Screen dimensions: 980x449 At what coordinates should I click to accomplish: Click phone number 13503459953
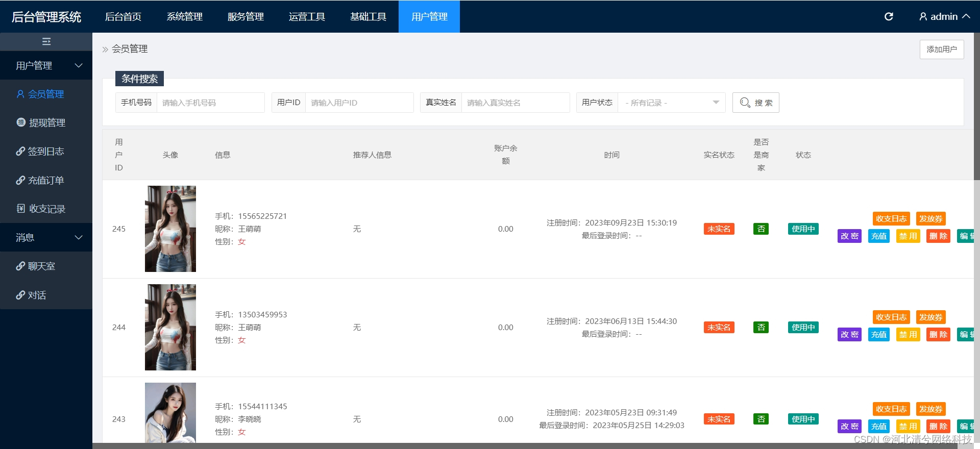(262, 314)
